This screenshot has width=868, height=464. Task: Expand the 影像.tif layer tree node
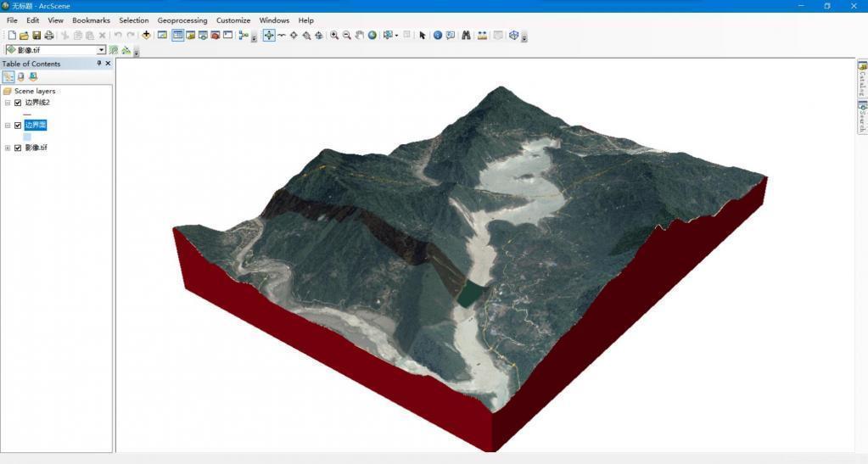tap(7, 148)
